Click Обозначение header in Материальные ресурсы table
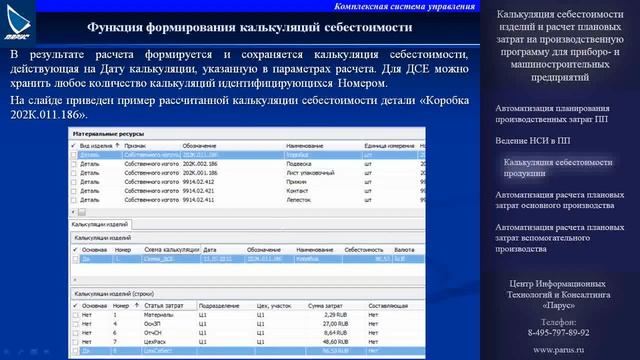Image resolution: width=640 pixels, height=360 pixels. tap(199, 146)
